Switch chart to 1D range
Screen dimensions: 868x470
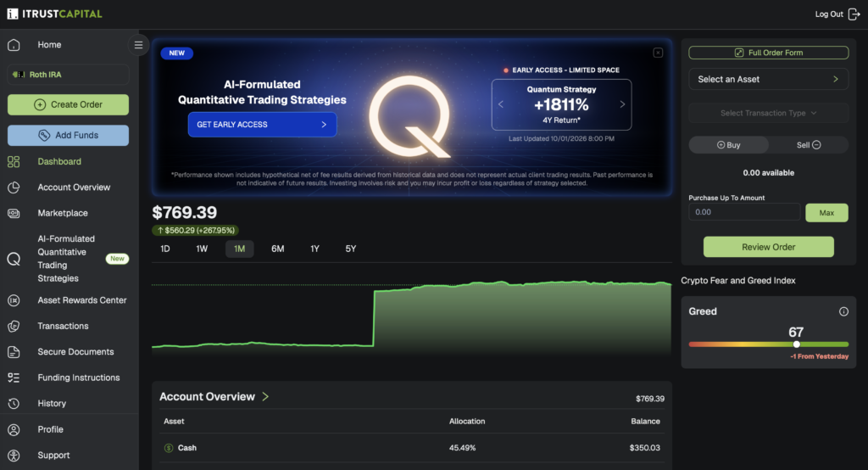165,249
